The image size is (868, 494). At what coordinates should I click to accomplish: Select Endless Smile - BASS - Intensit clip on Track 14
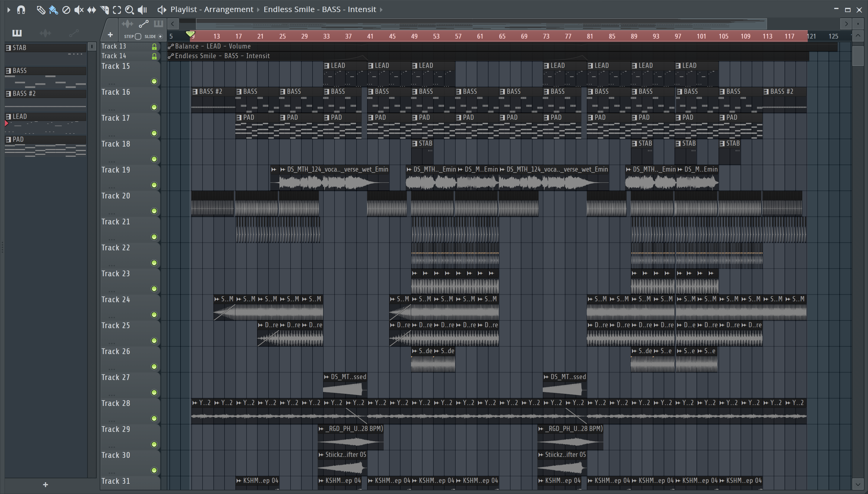point(488,56)
